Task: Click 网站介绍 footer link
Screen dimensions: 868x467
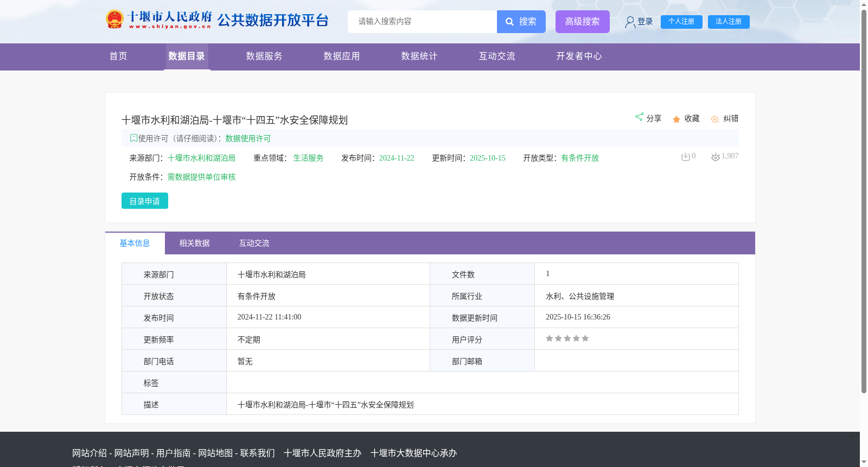Action: tap(90, 453)
